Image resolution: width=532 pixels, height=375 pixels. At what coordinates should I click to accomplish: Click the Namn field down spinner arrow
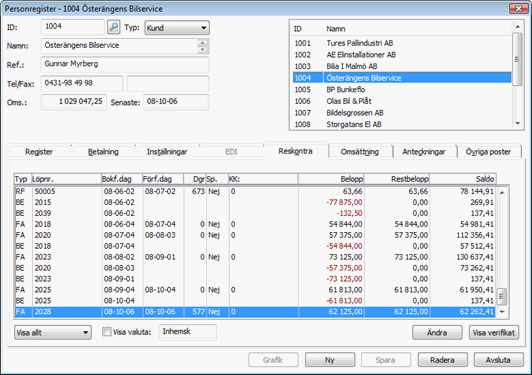coord(203,50)
